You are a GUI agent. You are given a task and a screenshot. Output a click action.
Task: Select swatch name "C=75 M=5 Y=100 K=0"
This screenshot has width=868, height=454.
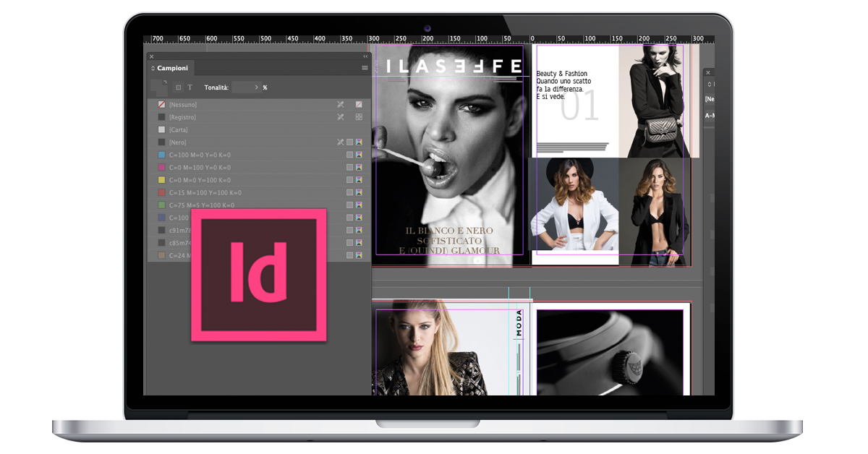tap(202, 205)
